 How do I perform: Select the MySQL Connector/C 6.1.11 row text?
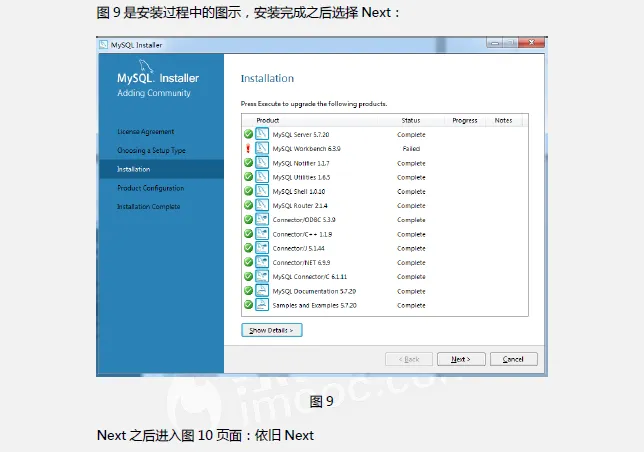(x=310, y=277)
